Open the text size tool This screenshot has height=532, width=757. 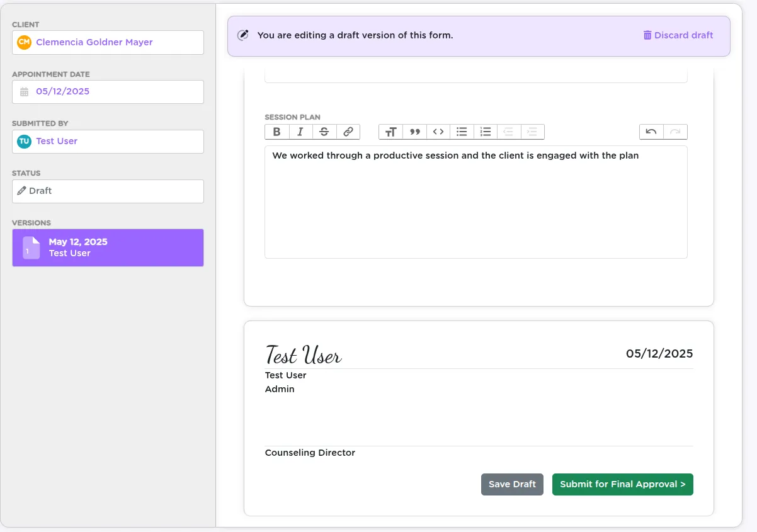coord(390,132)
